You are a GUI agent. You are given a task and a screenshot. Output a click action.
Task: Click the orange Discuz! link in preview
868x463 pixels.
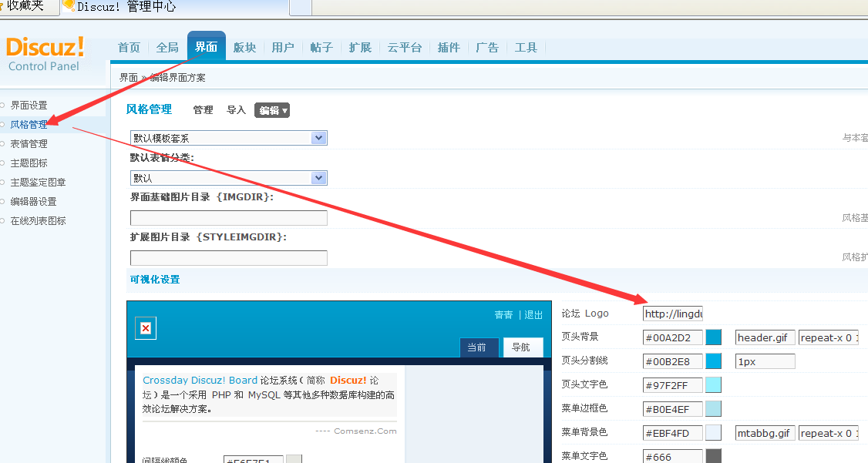348,380
